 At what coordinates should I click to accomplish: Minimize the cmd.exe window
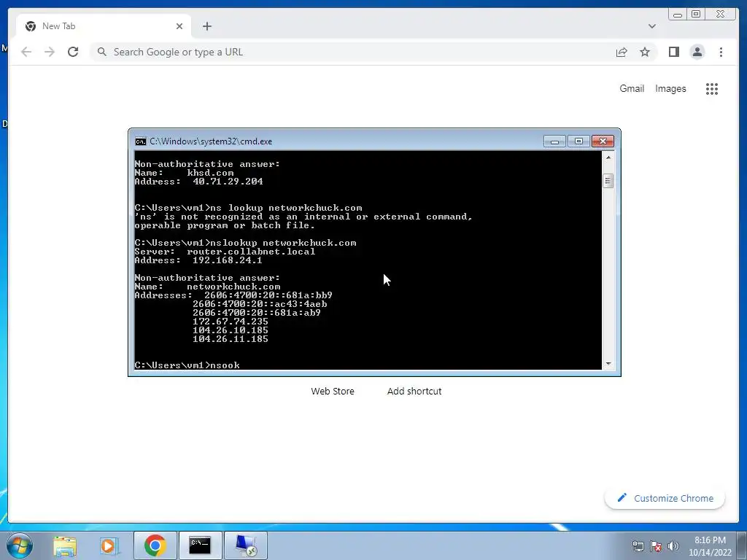(554, 141)
